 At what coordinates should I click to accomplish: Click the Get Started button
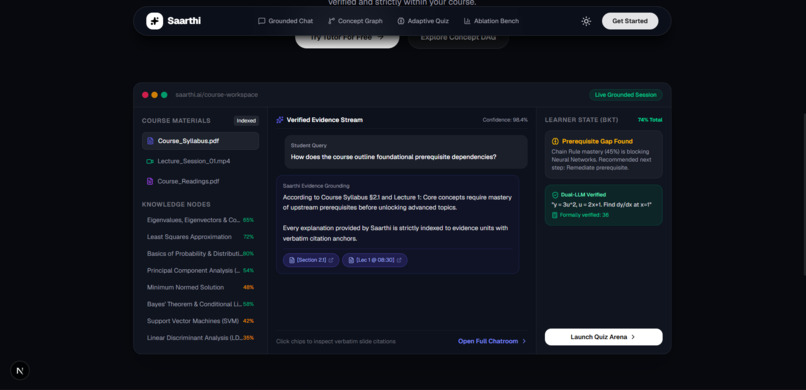point(630,21)
